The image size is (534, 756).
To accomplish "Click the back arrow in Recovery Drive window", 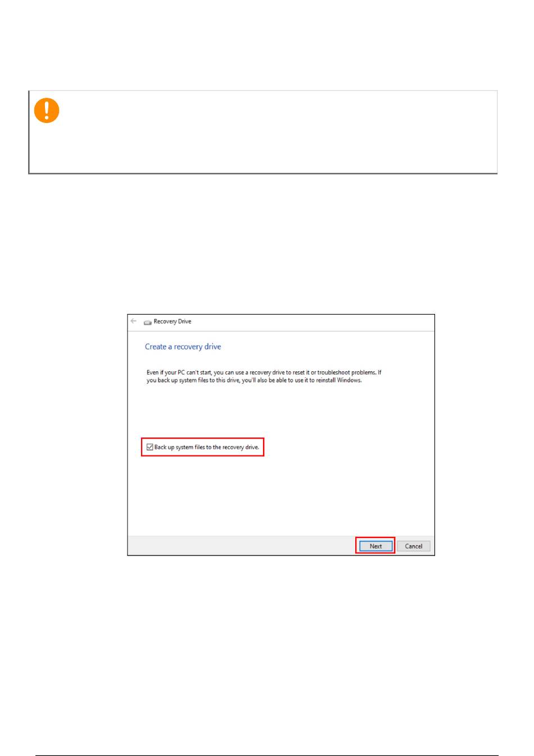I will (x=133, y=321).
